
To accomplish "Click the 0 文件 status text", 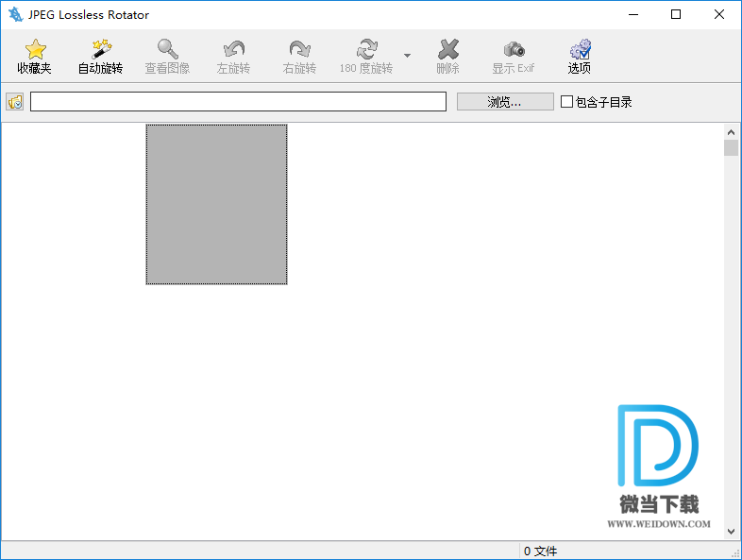I will click(x=540, y=551).
